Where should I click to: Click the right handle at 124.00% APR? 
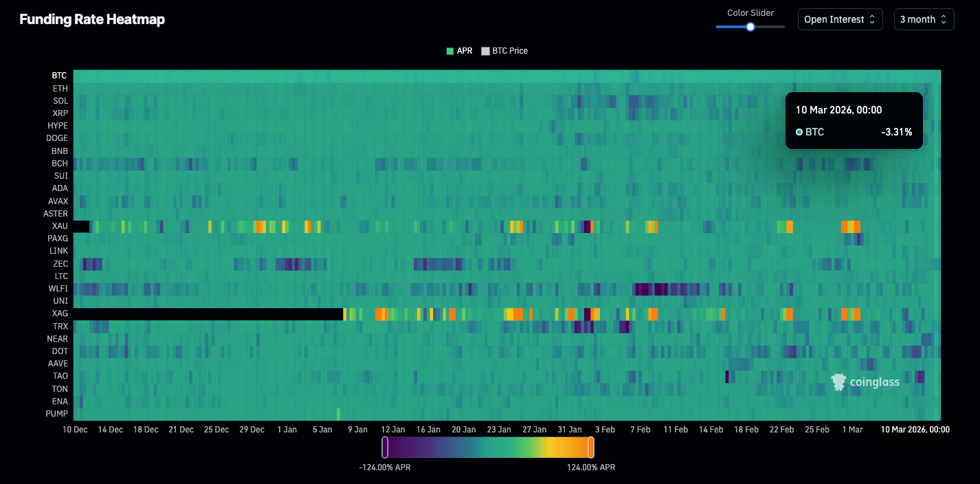(x=590, y=448)
